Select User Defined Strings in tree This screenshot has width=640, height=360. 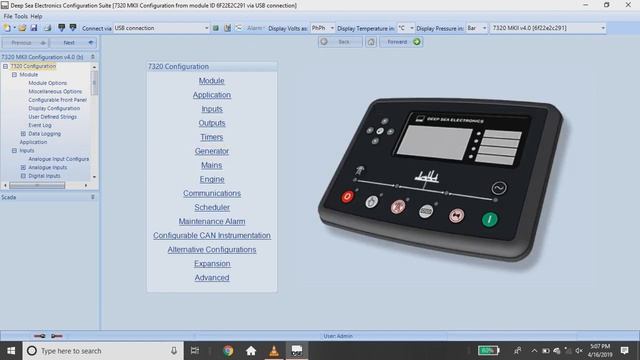[x=53, y=117]
